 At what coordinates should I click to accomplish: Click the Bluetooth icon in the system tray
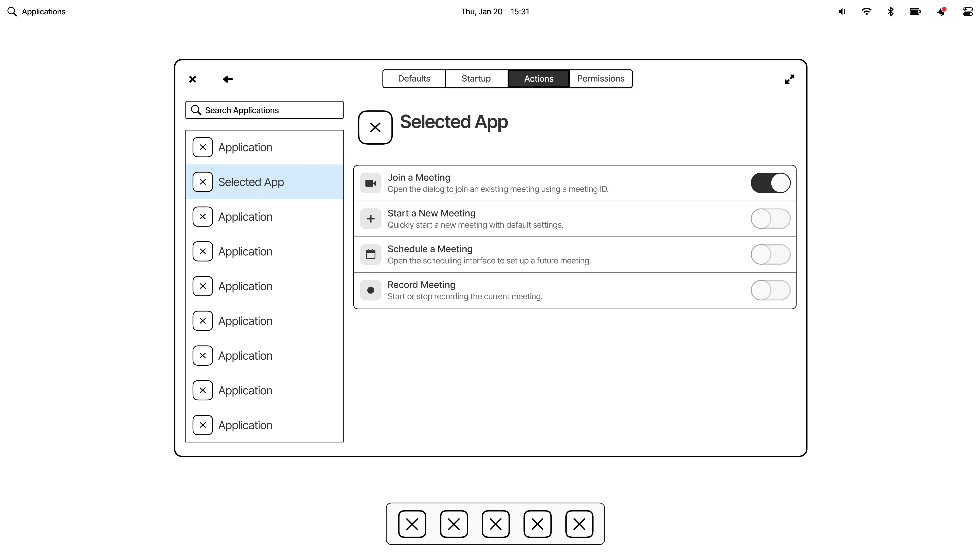tap(891, 12)
